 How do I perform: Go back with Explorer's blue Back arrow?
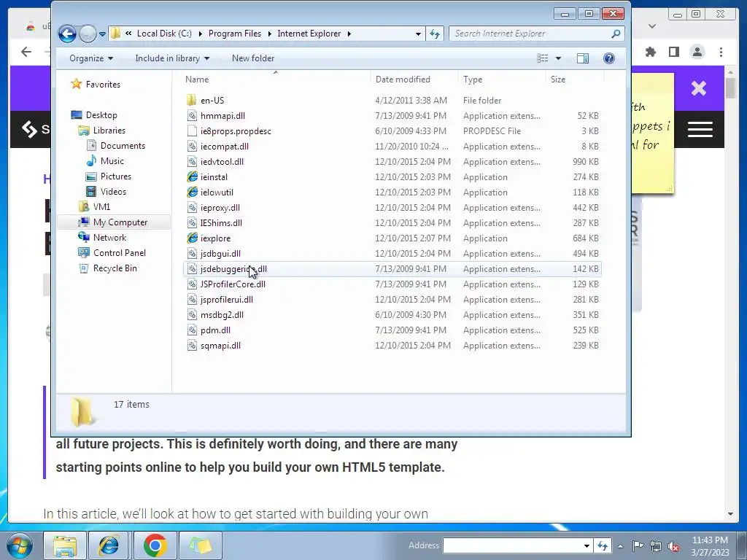67,34
